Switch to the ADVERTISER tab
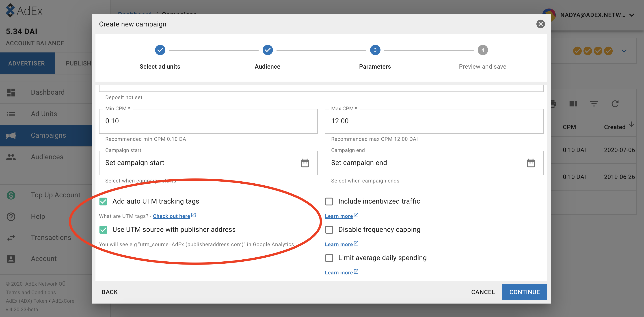The height and width of the screenshot is (317, 644). click(27, 63)
